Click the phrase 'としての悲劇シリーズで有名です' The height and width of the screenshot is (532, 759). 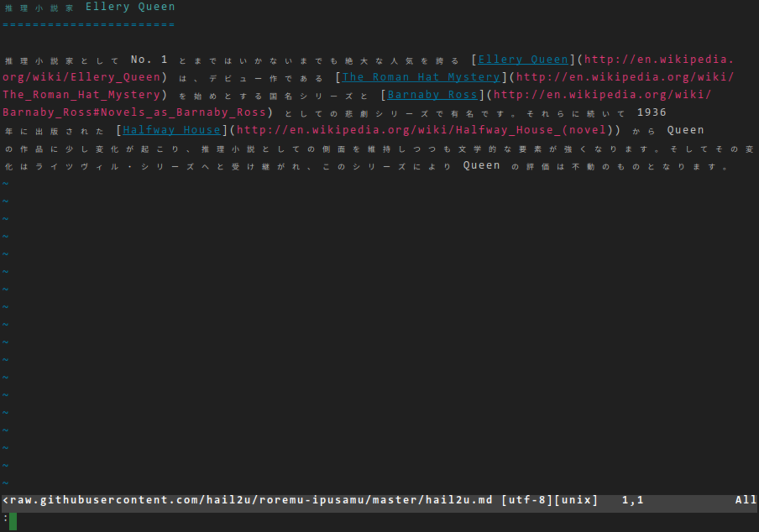(x=394, y=113)
